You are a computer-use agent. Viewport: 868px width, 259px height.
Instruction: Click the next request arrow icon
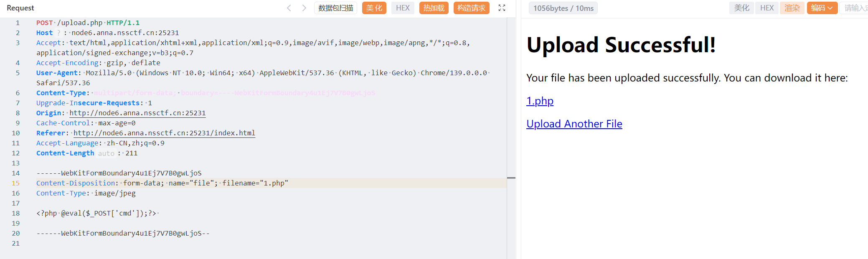click(304, 8)
